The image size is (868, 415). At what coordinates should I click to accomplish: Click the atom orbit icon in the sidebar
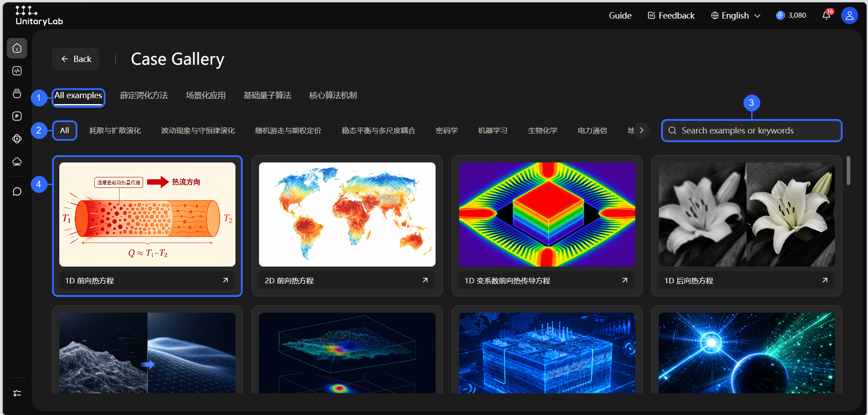point(17,139)
